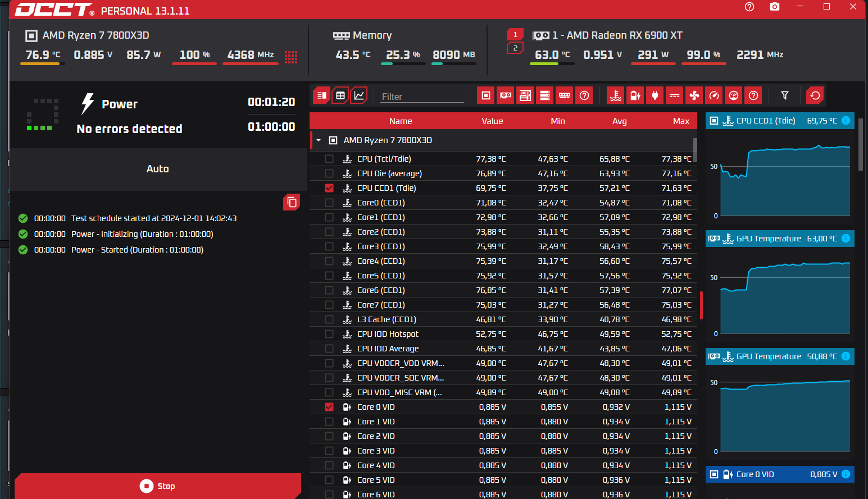Select GPU number 2 tab
The image size is (868, 499).
tap(515, 48)
